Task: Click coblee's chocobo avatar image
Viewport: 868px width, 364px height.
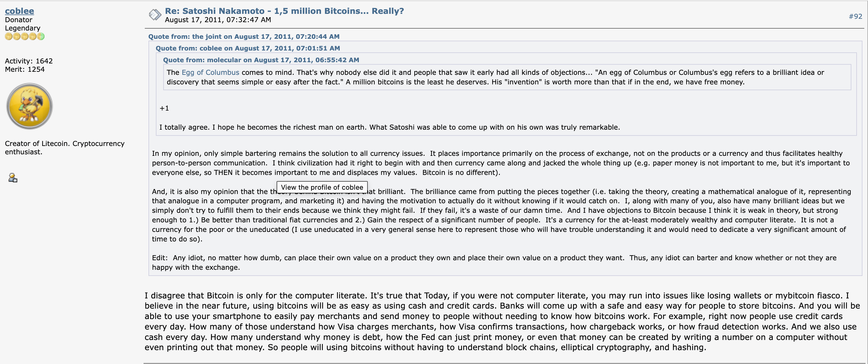Action: pos(29,106)
